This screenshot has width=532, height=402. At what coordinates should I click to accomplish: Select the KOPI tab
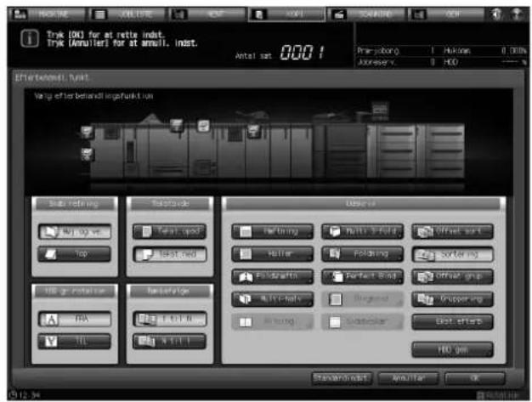click(286, 14)
